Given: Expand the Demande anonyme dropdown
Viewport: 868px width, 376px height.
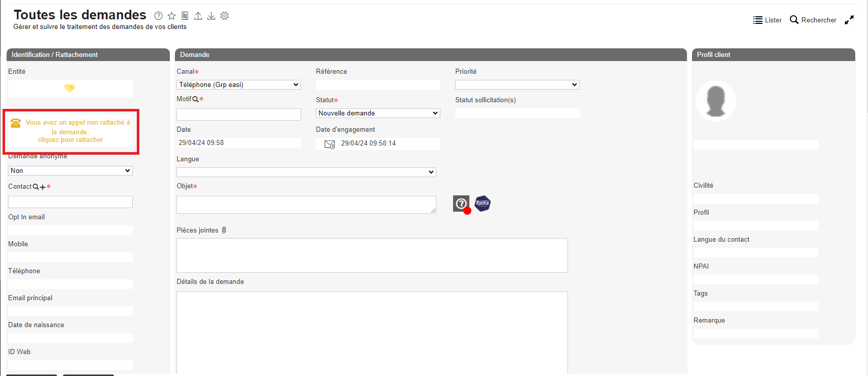Looking at the screenshot, I should (x=70, y=171).
